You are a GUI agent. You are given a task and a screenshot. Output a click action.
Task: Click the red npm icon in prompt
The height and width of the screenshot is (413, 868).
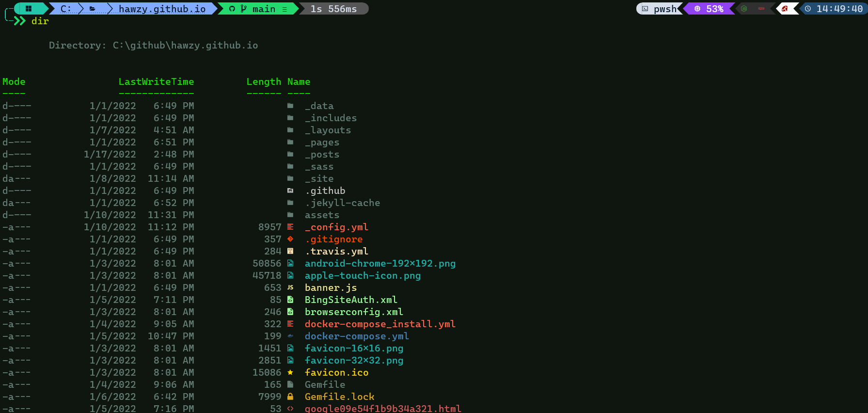point(761,9)
